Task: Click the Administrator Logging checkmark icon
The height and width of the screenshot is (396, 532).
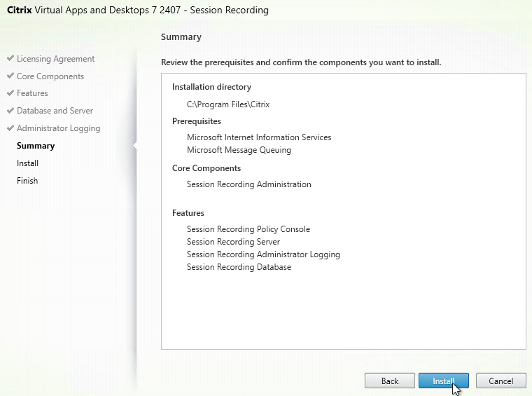Action: tap(10, 128)
